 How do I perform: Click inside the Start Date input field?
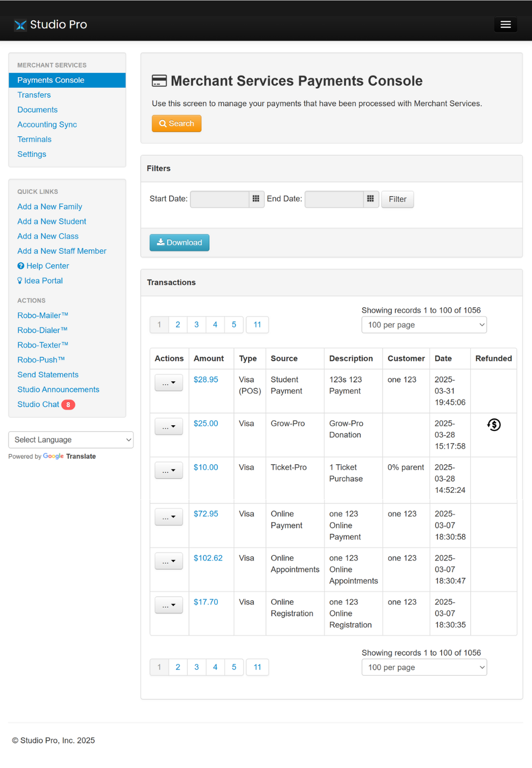pos(219,199)
